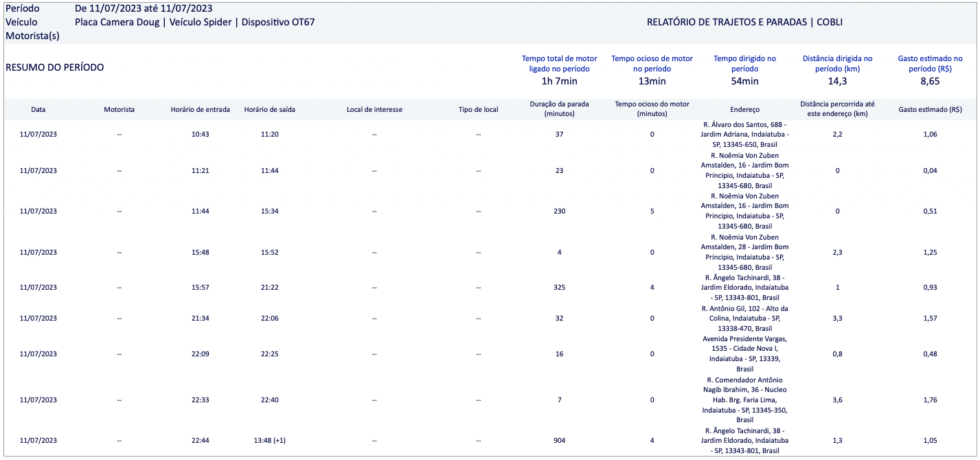The height and width of the screenshot is (460, 980).
Task: Select estimated cost '1,25'
Action: tap(930, 252)
